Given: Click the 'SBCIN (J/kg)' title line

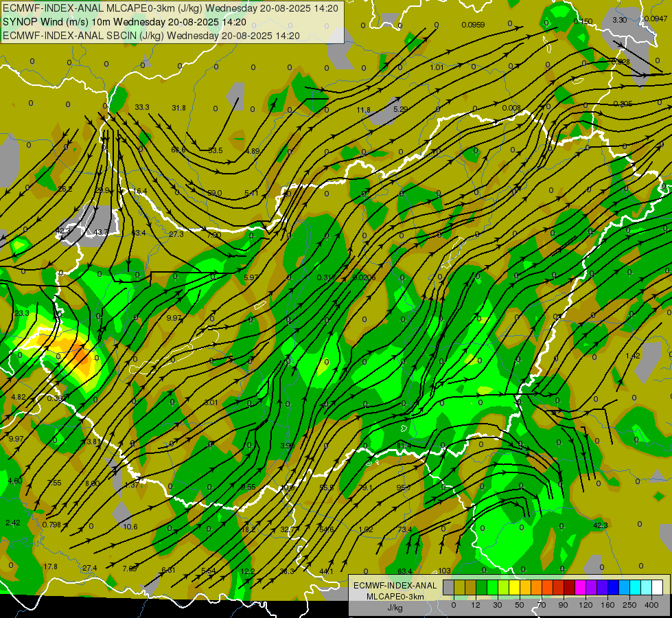Looking at the screenshot, I should pos(151,36).
